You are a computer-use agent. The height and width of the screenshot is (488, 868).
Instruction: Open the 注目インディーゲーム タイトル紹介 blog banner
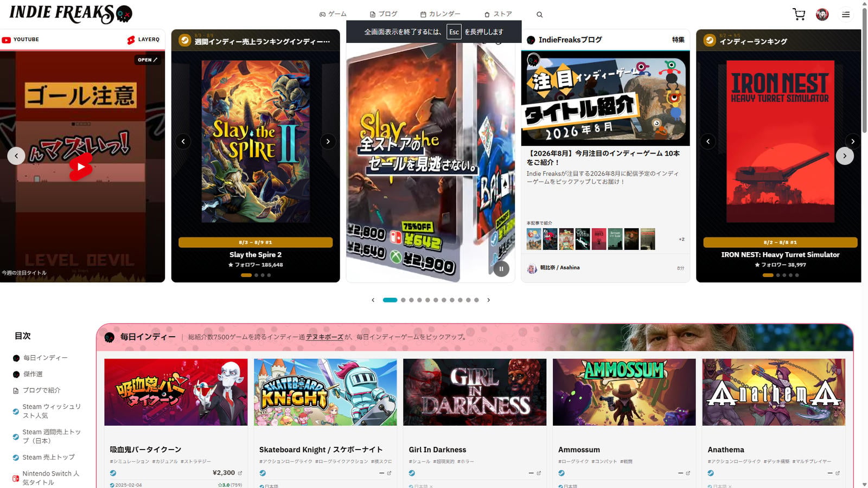(605, 99)
